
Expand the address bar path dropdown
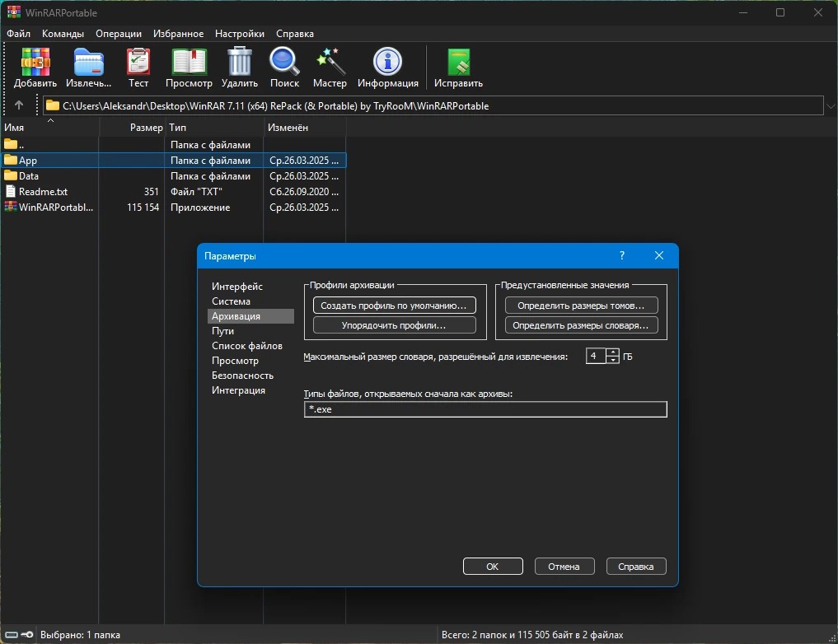pyautogui.click(x=831, y=105)
